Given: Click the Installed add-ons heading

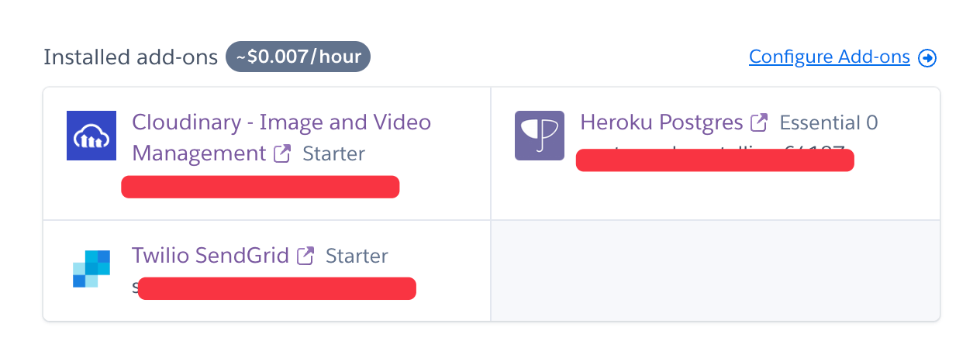Looking at the screenshot, I should 130,57.
